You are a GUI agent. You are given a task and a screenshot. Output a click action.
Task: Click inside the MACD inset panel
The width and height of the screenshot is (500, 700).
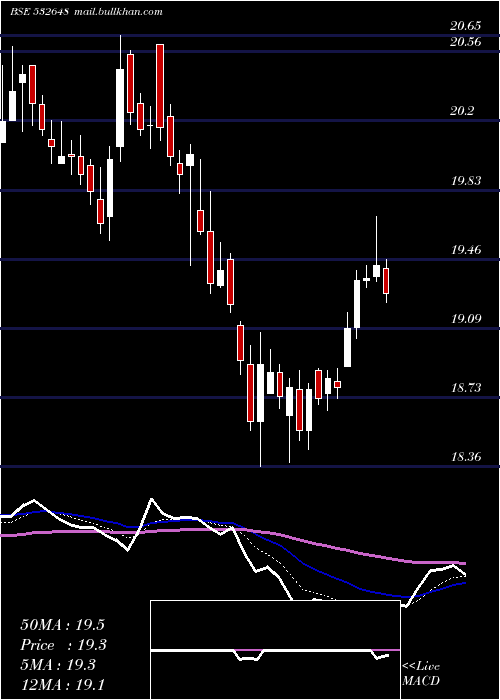275,650
